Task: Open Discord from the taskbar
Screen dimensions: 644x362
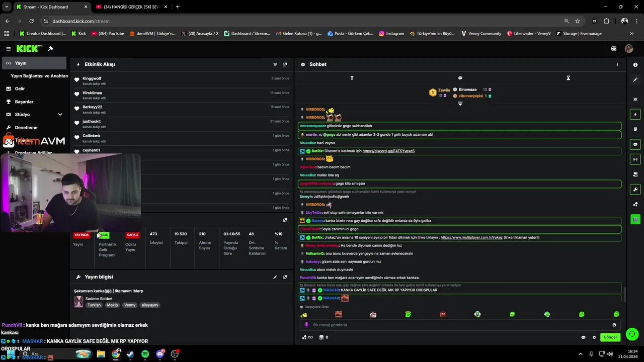Action: [x=160, y=354]
